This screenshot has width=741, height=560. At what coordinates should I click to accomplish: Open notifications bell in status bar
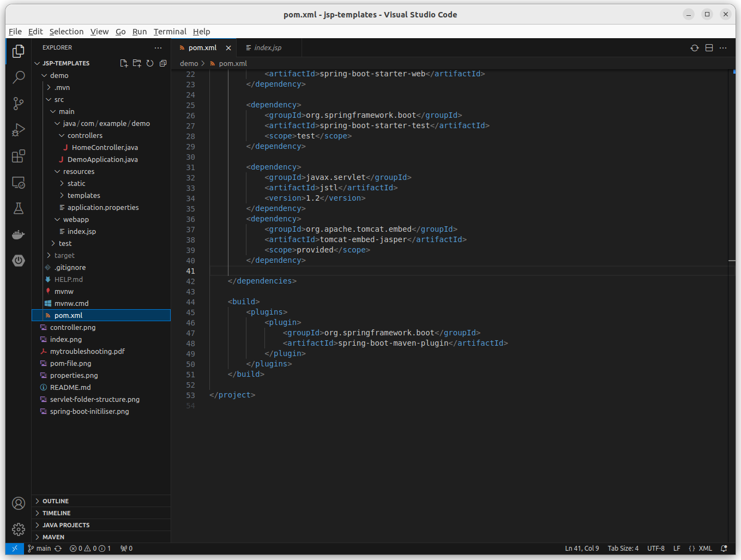[724, 549]
